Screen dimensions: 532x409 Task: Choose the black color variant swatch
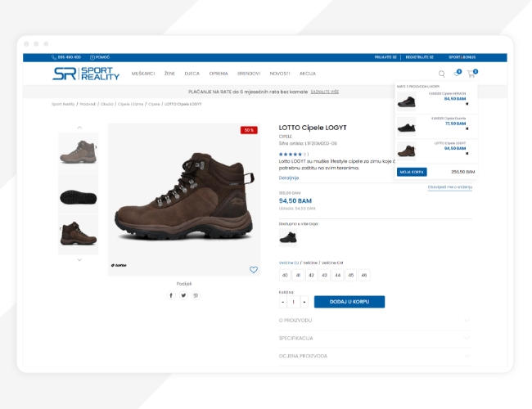[x=288, y=237]
